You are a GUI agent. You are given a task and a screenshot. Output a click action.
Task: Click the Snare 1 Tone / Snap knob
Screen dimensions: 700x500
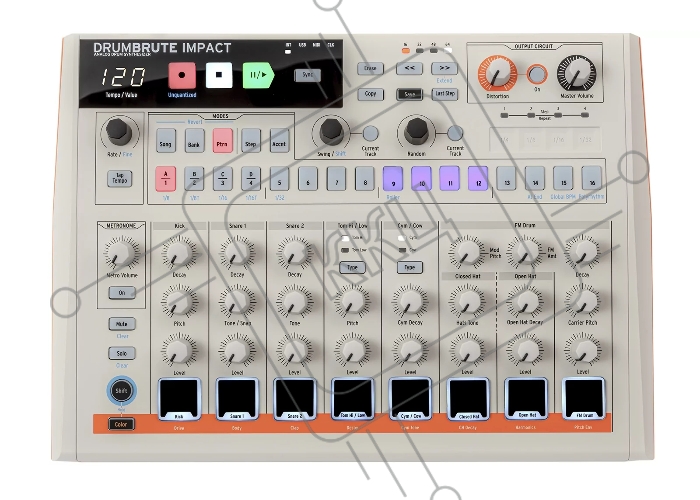click(x=237, y=301)
